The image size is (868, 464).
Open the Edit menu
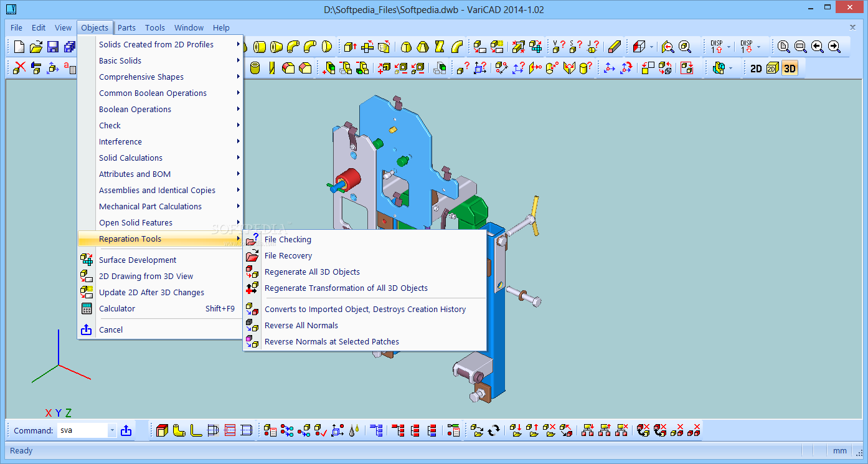(39, 27)
